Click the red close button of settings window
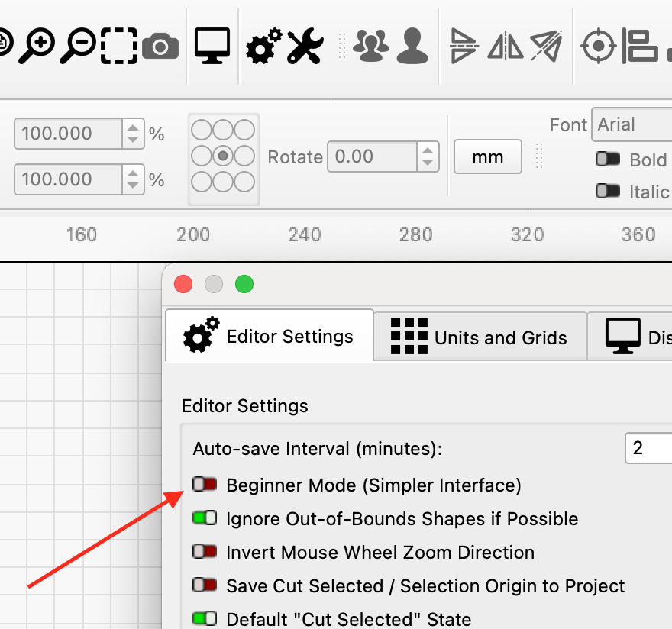This screenshot has width=672, height=629. tap(183, 284)
